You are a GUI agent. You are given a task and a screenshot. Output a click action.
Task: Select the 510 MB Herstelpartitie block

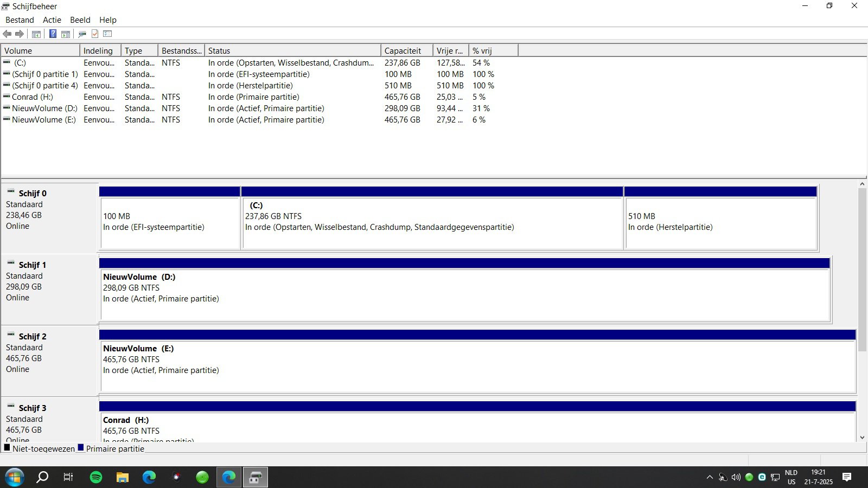[720, 219]
